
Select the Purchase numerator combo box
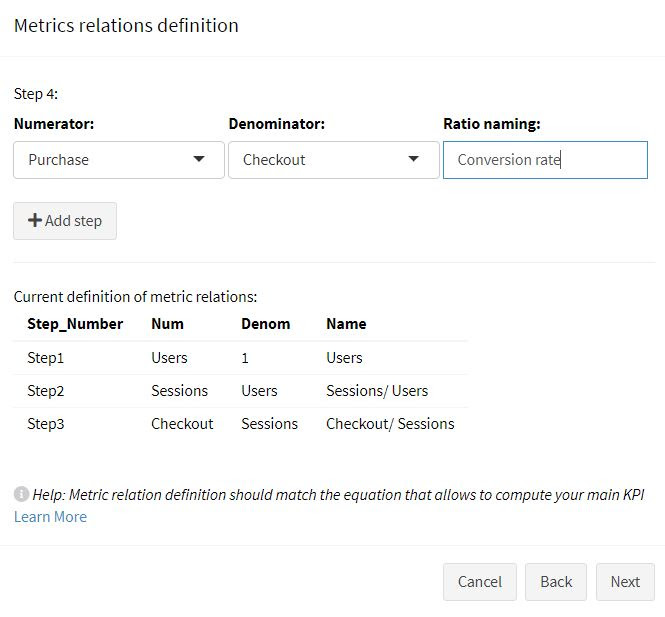119,160
